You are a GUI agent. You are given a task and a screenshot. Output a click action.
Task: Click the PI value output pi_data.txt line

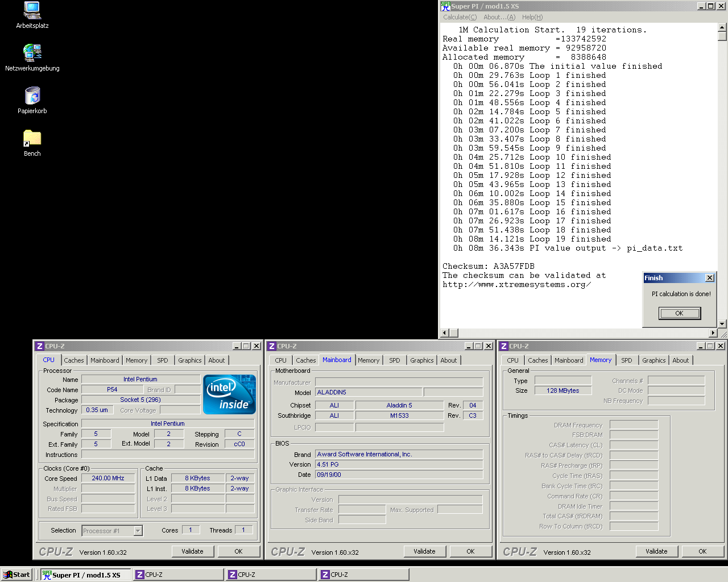point(568,248)
